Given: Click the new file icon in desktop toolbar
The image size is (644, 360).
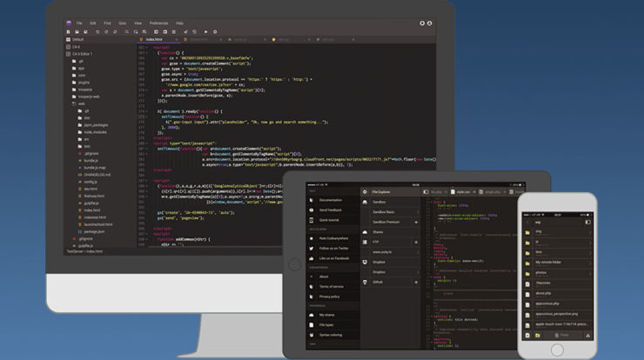Looking at the screenshot, I should [68, 31].
